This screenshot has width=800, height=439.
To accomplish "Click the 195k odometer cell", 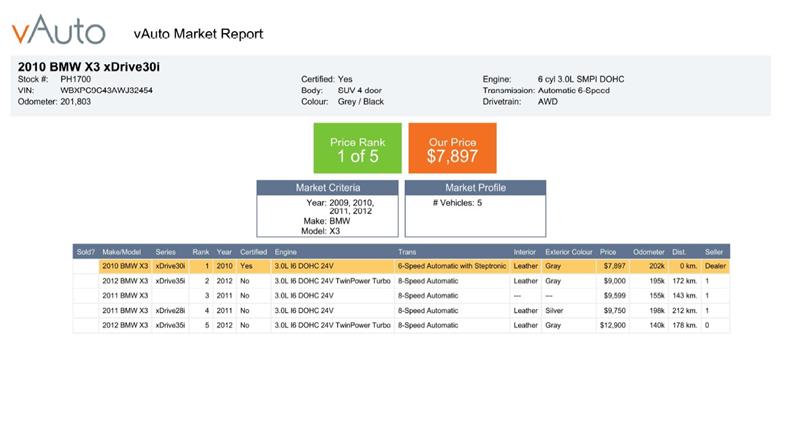I will pos(657,281).
